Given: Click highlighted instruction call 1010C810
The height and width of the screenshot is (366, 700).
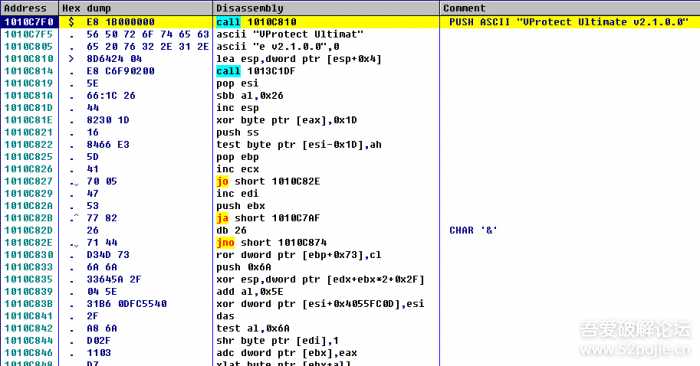Looking at the screenshot, I should 256,22.
